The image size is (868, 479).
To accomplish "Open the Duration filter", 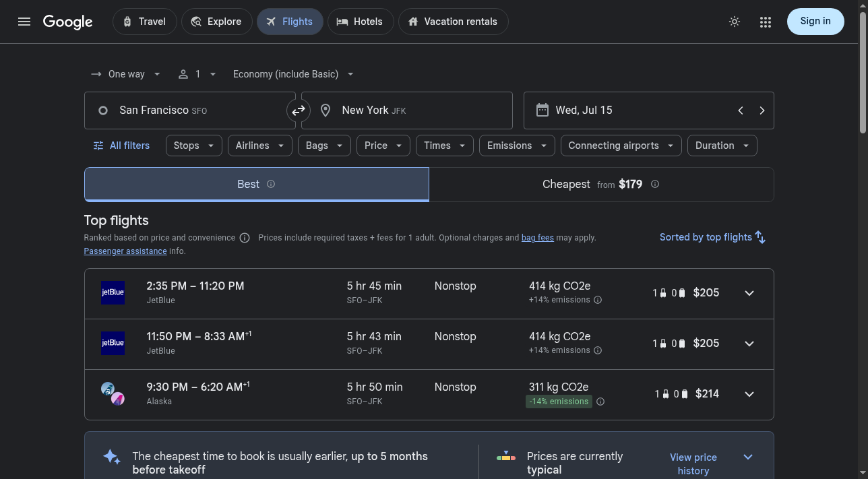I will [x=722, y=146].
